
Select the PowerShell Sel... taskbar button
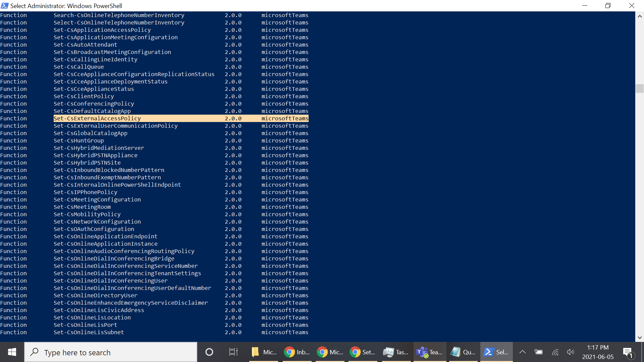tap(496, 352)
